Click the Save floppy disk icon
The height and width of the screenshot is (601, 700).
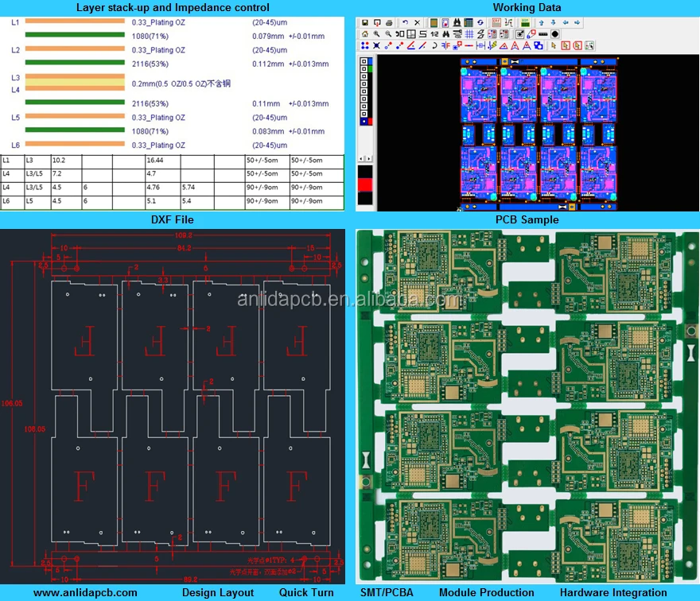coord(364,22)
